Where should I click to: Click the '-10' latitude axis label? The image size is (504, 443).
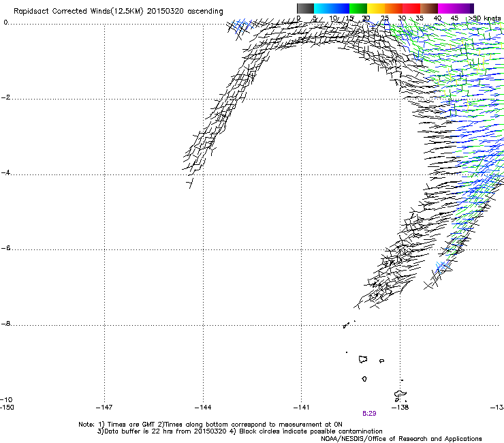click(x=6, y=399)
